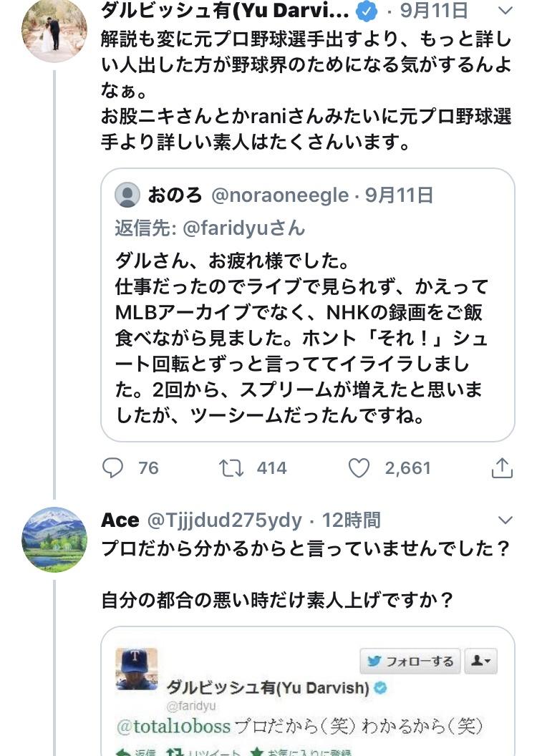Click the Twitter bird on フォローする button
The image size is (537, 756).
coord(374,661)
